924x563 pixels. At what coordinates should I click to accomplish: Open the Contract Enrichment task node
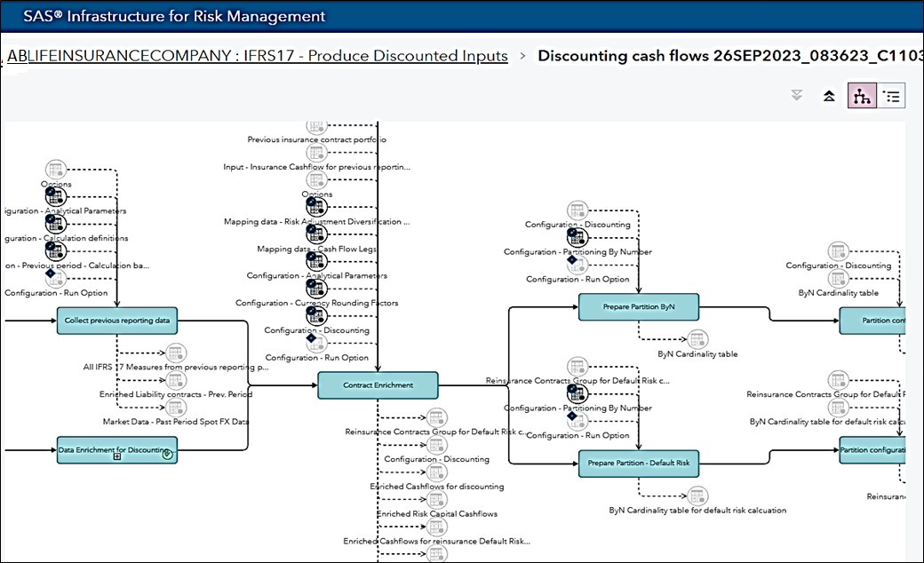(x=377, y=385)
